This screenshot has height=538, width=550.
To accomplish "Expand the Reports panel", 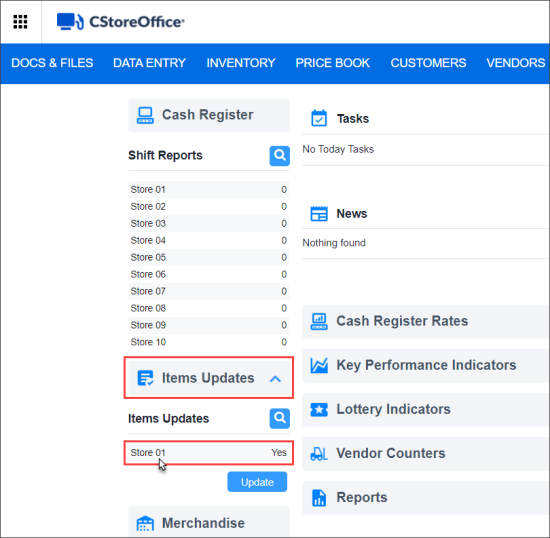I will coord(425,498).
